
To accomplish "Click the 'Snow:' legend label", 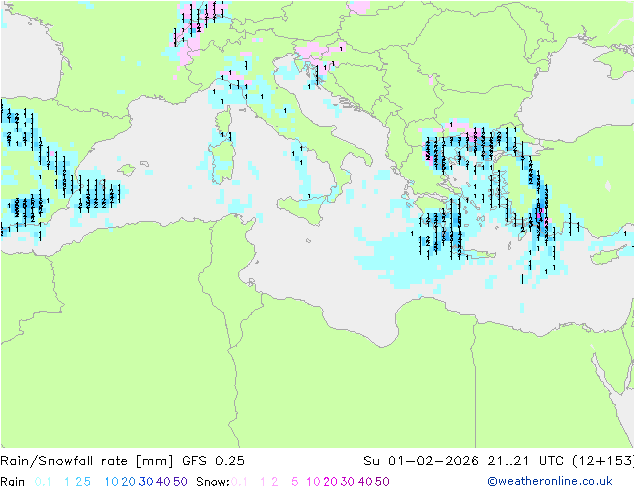I will click(x=213, y=482).
